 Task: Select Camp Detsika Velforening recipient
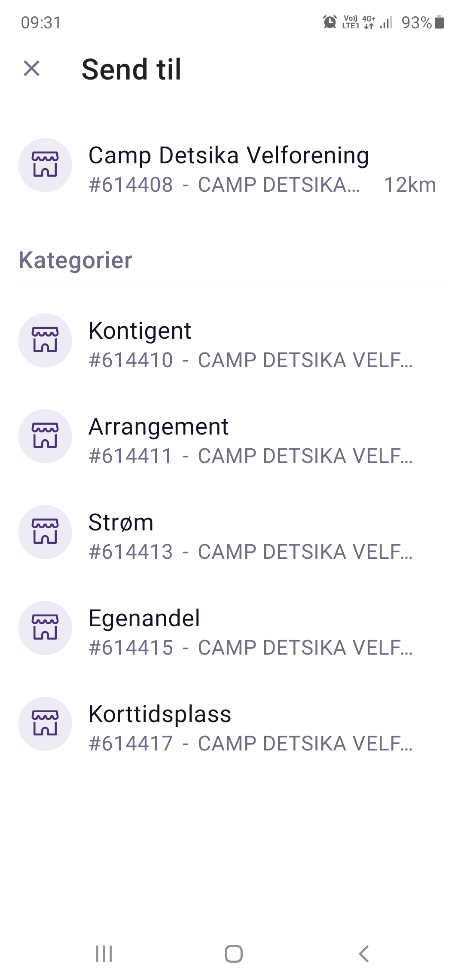pos(229,156)
